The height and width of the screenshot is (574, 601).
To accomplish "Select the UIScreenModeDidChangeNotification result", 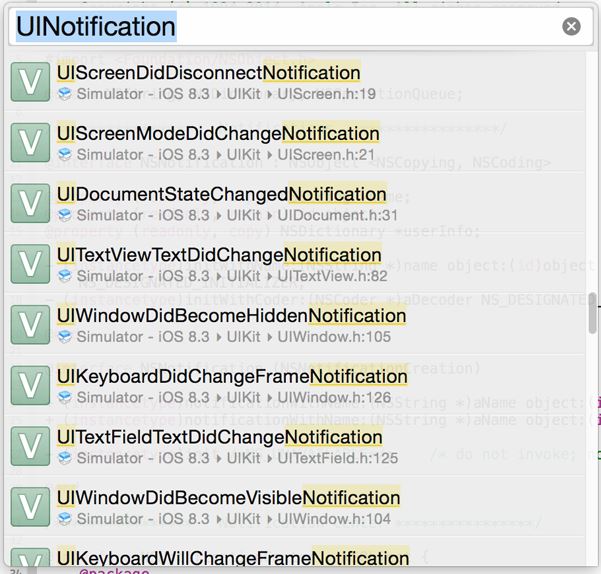I will tap(218, 134).
